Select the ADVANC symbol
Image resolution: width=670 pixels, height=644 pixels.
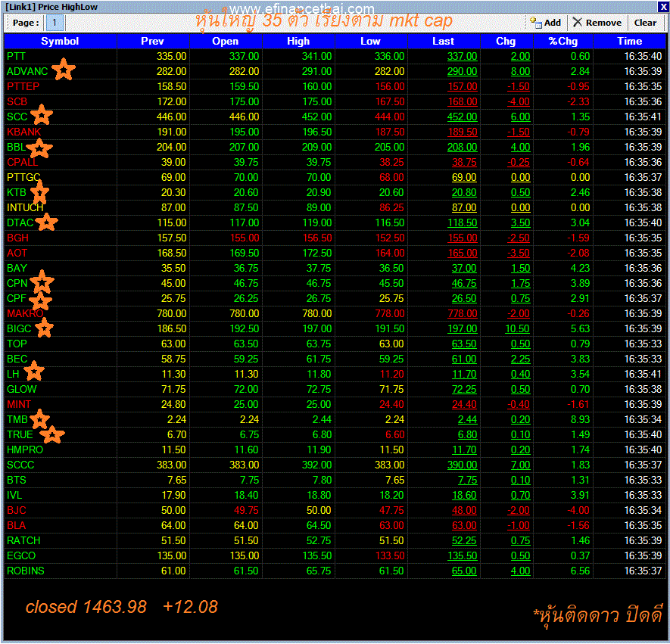(x=27, y=71)
